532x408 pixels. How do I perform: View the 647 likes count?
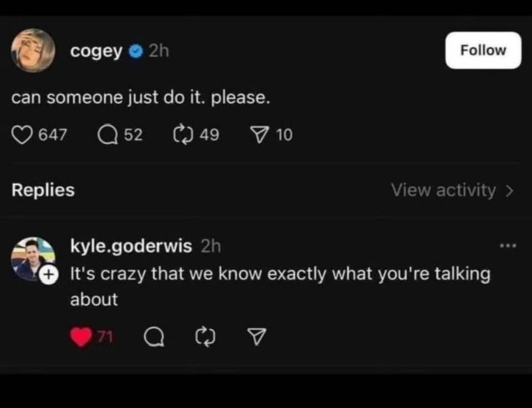coord(53,135)
